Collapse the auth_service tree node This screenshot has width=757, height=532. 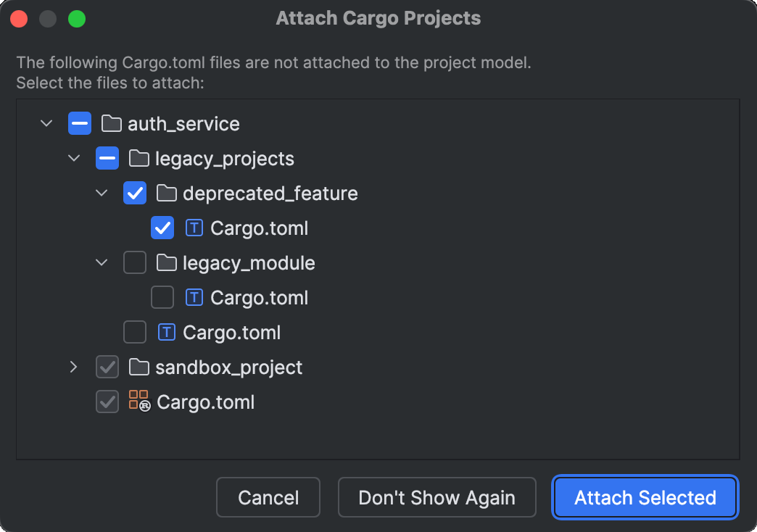tap(46, 123)
